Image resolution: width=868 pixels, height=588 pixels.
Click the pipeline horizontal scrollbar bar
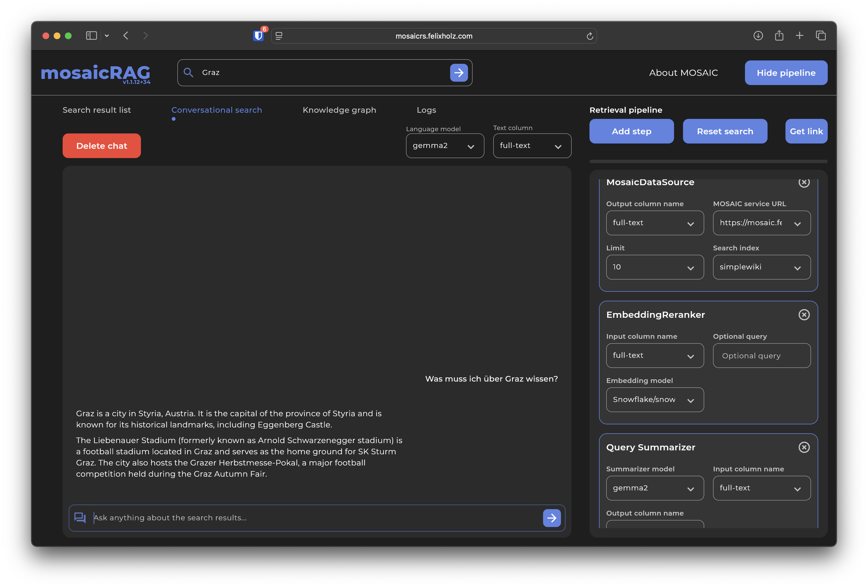pyautogui.click(x=708, y=162)
